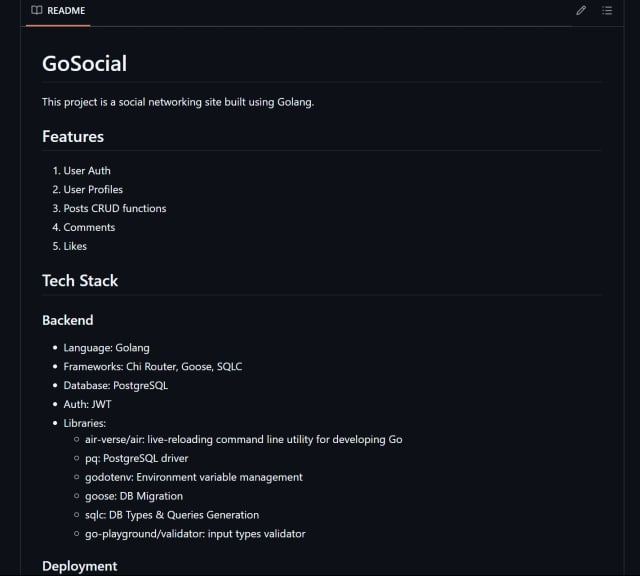Click the project description sentence

[x=178, y=102]
